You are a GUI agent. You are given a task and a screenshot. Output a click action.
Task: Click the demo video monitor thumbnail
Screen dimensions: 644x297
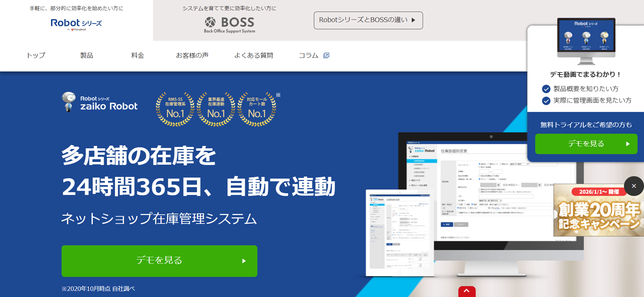tap(586, 41)
